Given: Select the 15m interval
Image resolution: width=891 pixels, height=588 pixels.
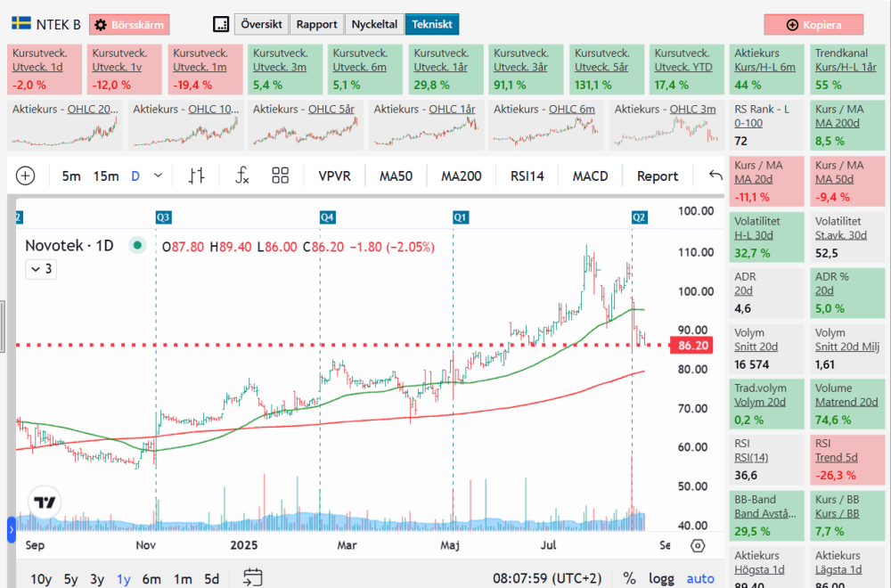Looking at the screenshot, I should click(x=106, y=176).
